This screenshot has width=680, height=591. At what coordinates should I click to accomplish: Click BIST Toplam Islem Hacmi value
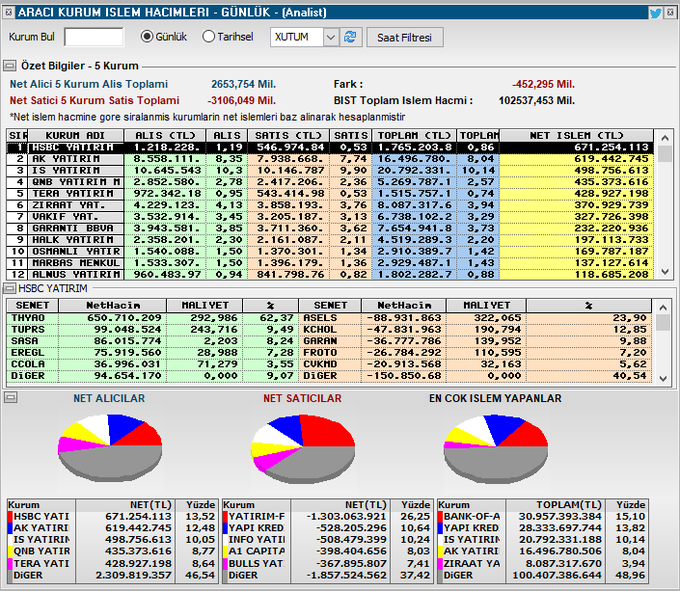pyautogui.click(x=537, y=101)
